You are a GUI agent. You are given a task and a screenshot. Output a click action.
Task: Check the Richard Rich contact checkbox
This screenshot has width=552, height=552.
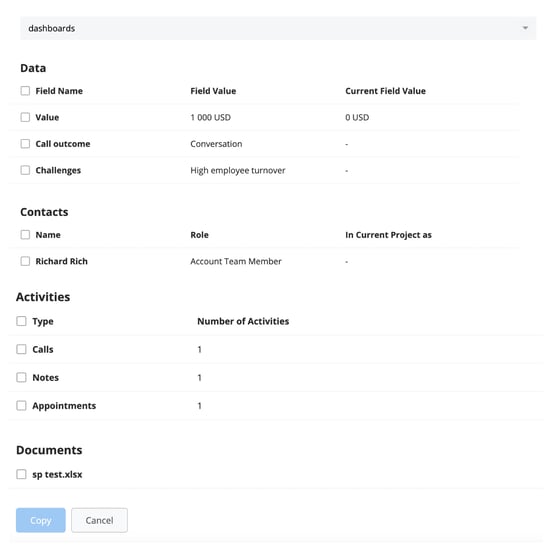point(25,261)
